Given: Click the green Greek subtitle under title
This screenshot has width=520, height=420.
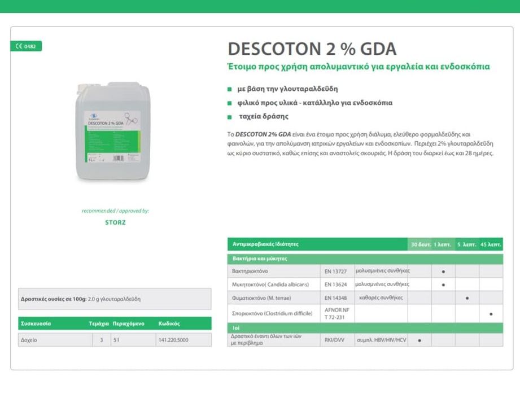Looking at the screenshot, I should [x=359, y=67].
